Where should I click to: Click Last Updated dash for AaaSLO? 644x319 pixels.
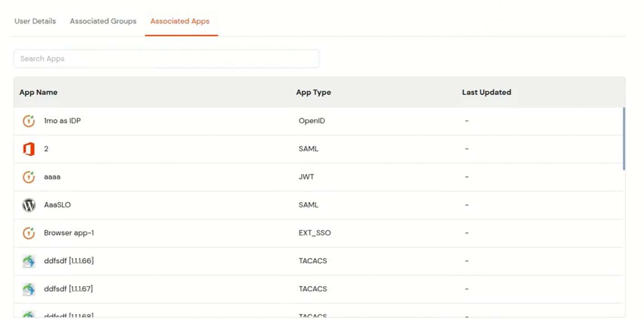click(x=467, y=205)
